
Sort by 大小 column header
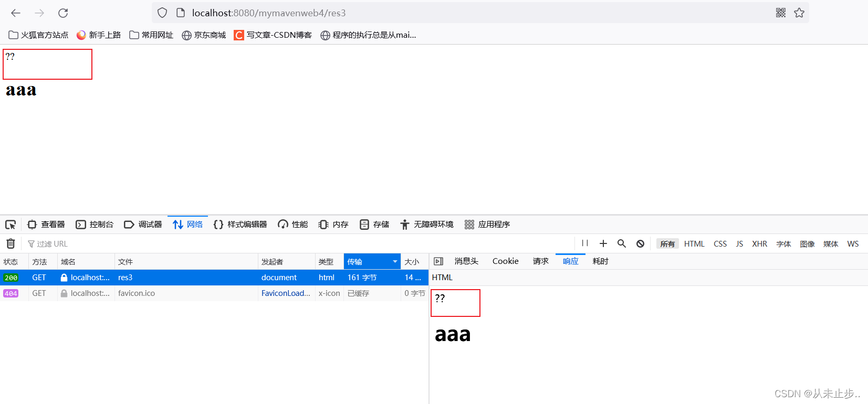click(x=415, y=262)
